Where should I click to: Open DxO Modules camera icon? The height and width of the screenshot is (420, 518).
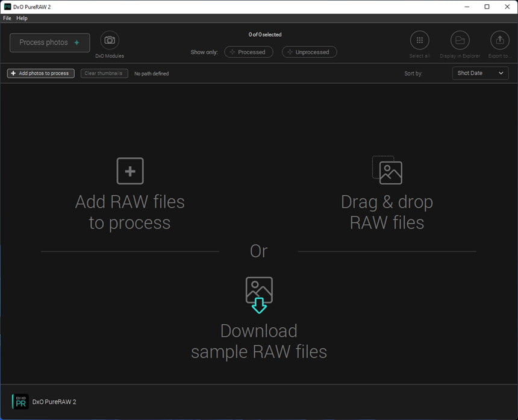(110, 40)
